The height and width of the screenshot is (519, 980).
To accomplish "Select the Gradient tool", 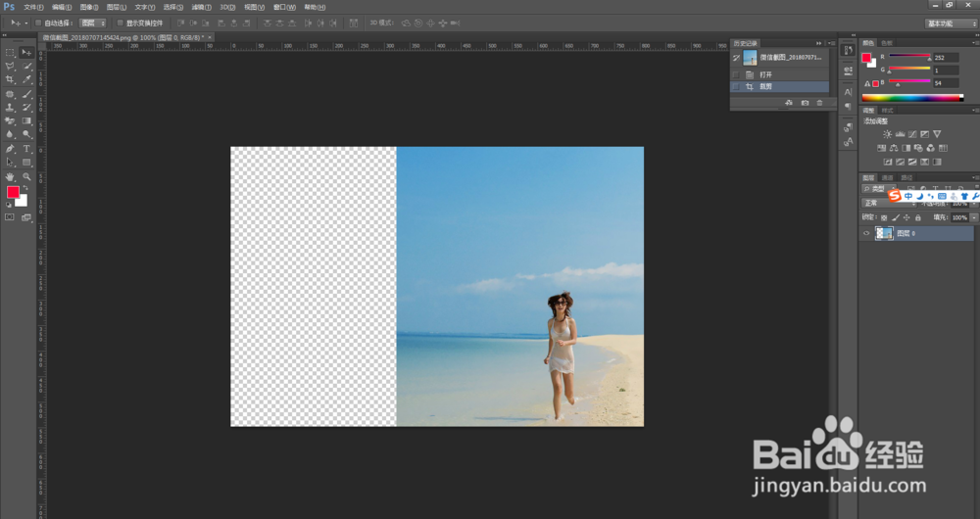I will coord(26,121).
